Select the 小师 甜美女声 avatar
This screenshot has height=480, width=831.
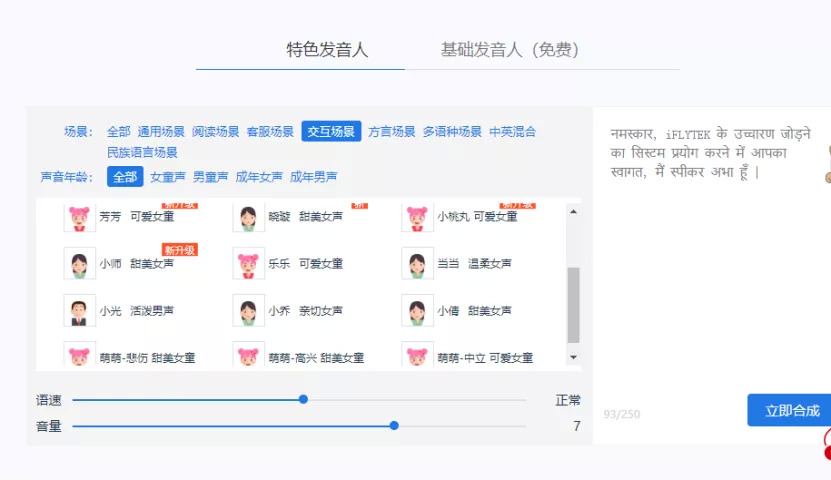[x=80, y=264]
